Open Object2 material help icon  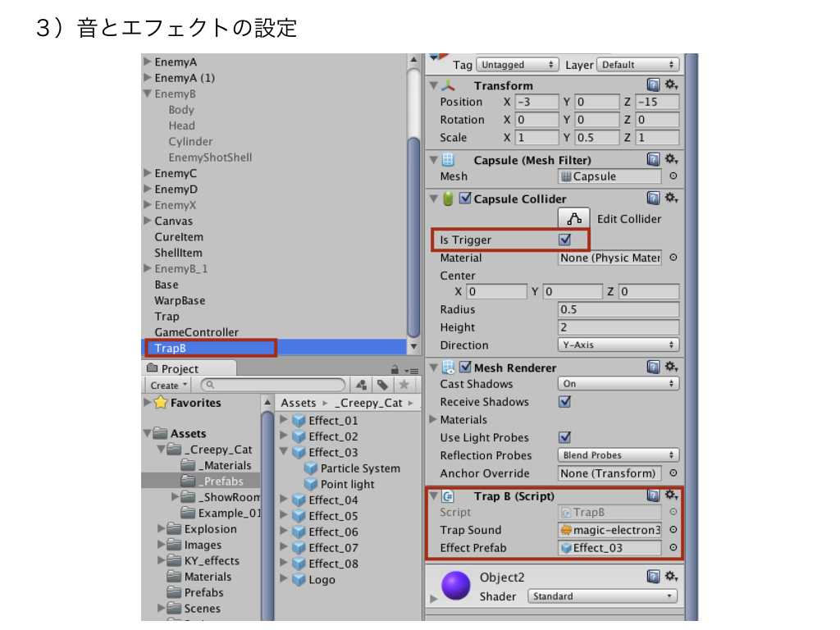coord(653,577)
